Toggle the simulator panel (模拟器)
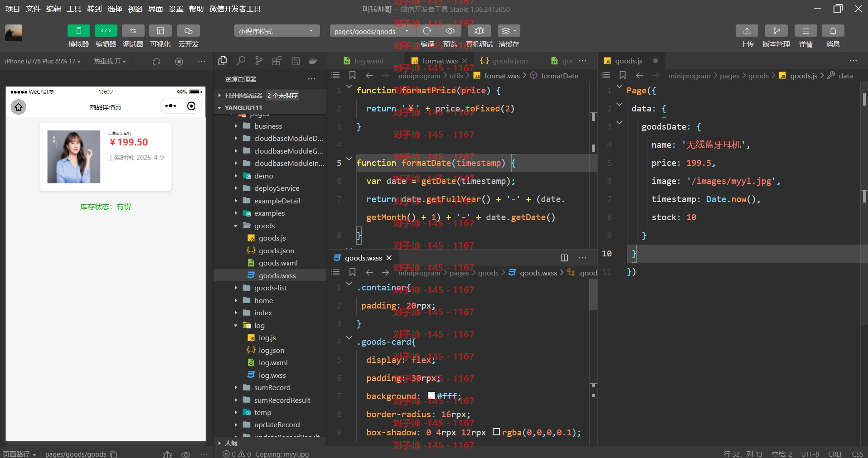Image resolution: width=868 pixels, height=458 pixels. point(78,31)
